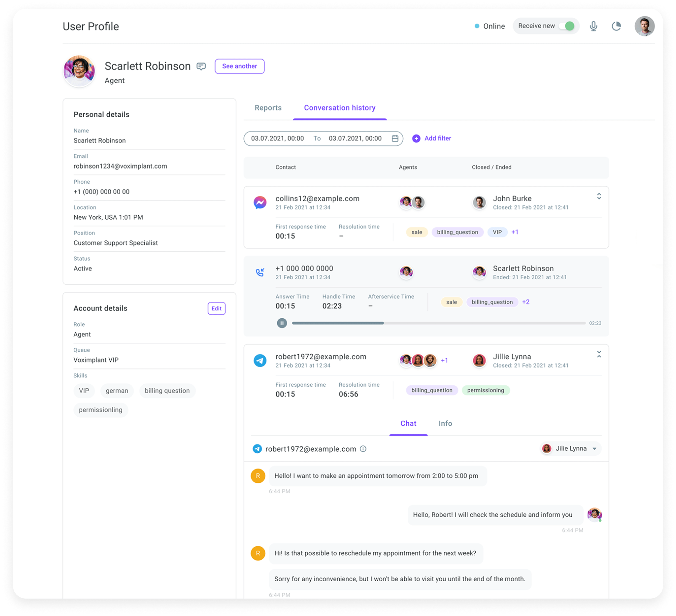This screenshot has width=676, height=616.
Task: Click +1 more agents in robert1972 row
Action: tap(444, 361)
